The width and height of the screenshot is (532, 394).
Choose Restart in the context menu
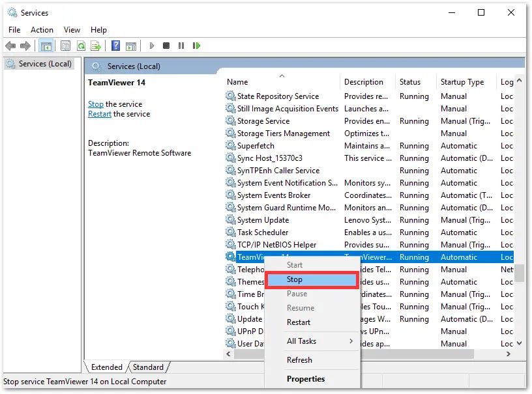tap(312, 322)
